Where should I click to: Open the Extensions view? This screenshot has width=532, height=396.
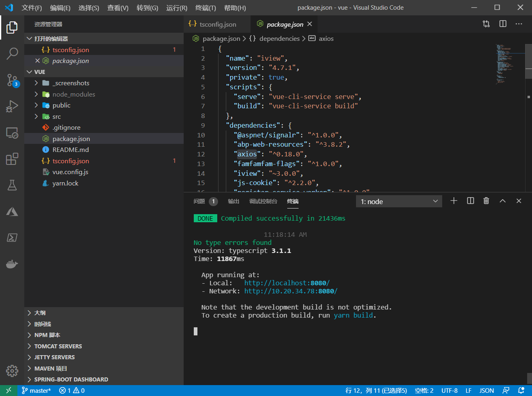(x=12, y=159)
